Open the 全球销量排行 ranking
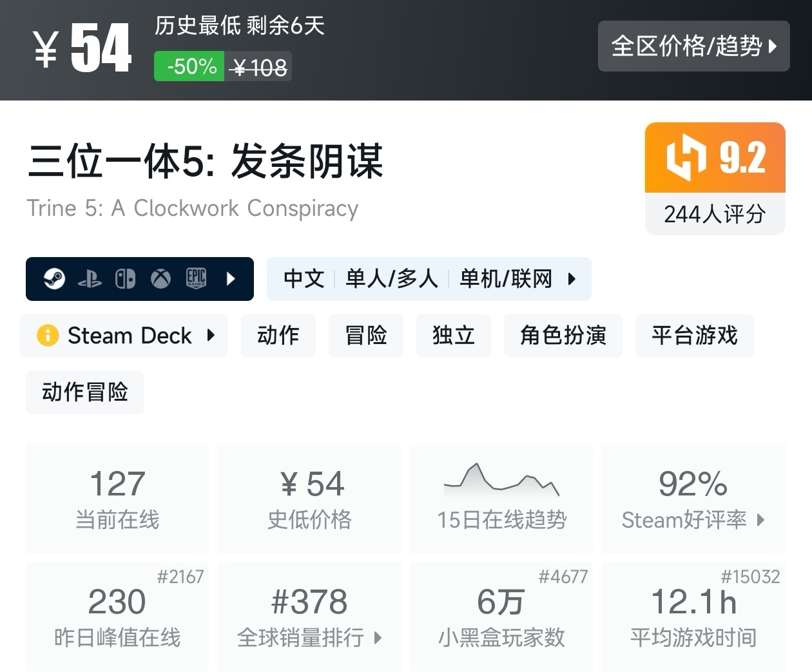Screen dimensions: 812x672 pyautogui.click(x=309, y=637)
